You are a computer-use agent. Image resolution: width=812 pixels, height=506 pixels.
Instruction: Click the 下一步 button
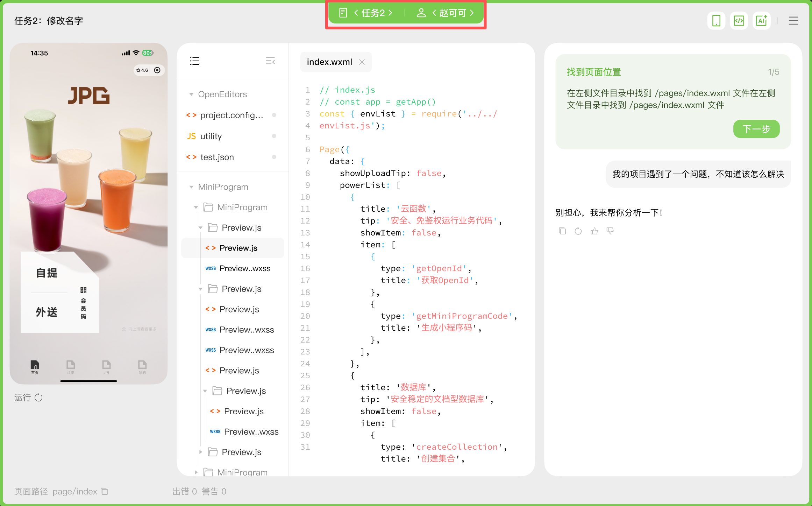[x=756, y=129]
